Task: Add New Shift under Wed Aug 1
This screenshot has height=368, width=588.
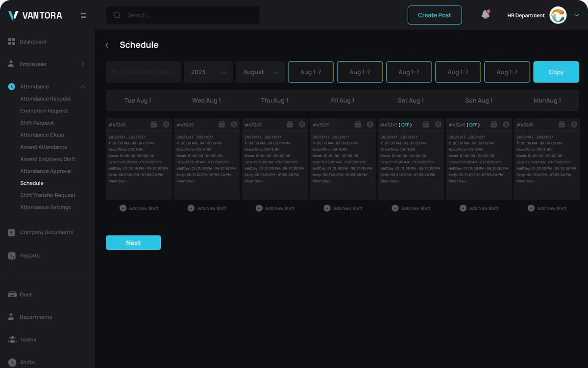Action: tap(207, 209)
